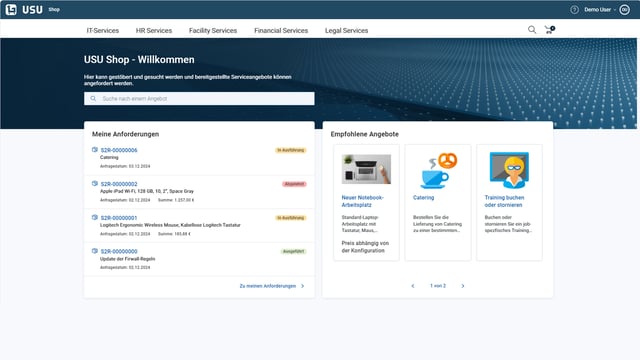This screenshot has height=360, width=640.
Task: Open request S2R-00000000
Action: [119, 251]
